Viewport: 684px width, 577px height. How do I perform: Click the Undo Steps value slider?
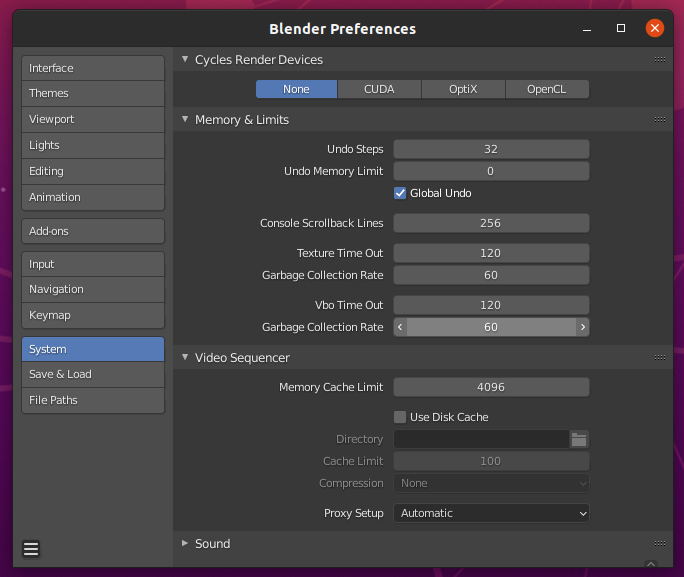(x=491, y=149)
